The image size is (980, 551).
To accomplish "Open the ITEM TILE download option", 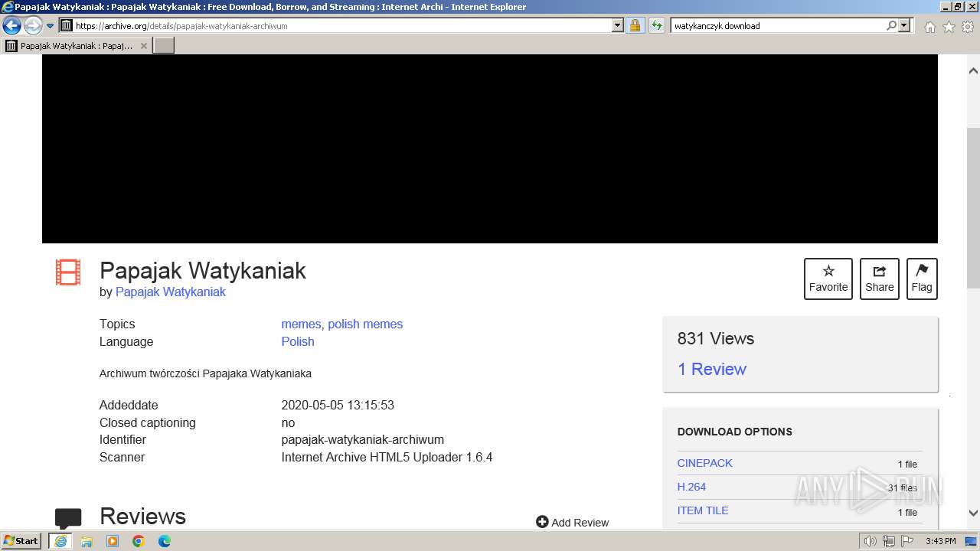I will click(x=703, y=510).
